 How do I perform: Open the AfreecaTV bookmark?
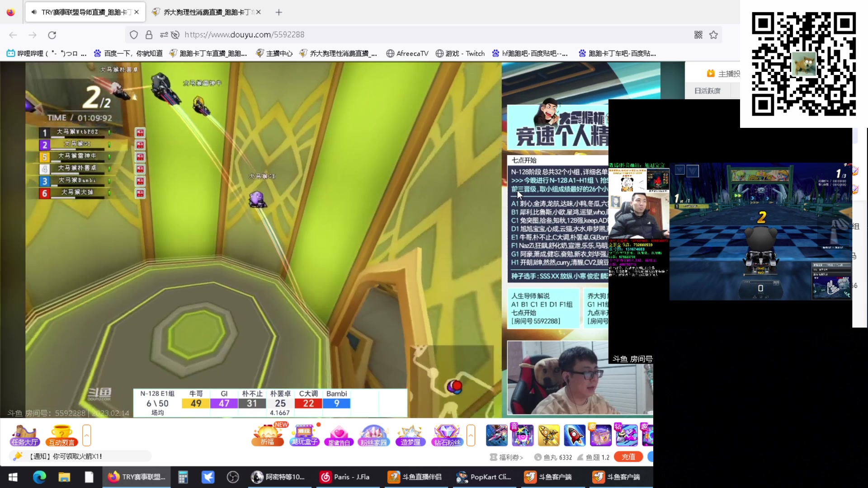pos(407,53)
